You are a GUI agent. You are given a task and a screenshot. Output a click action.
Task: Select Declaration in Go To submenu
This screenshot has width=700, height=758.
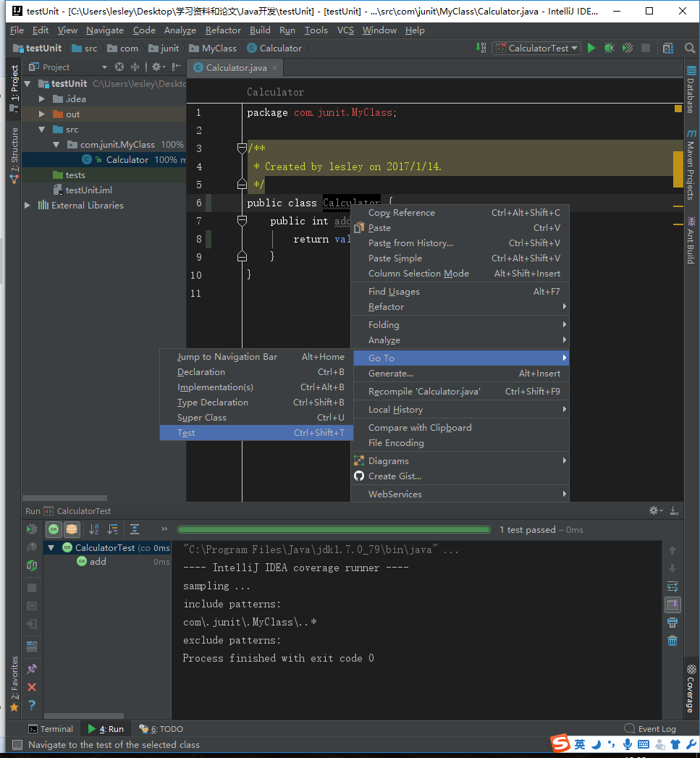(x=256, y=371)
